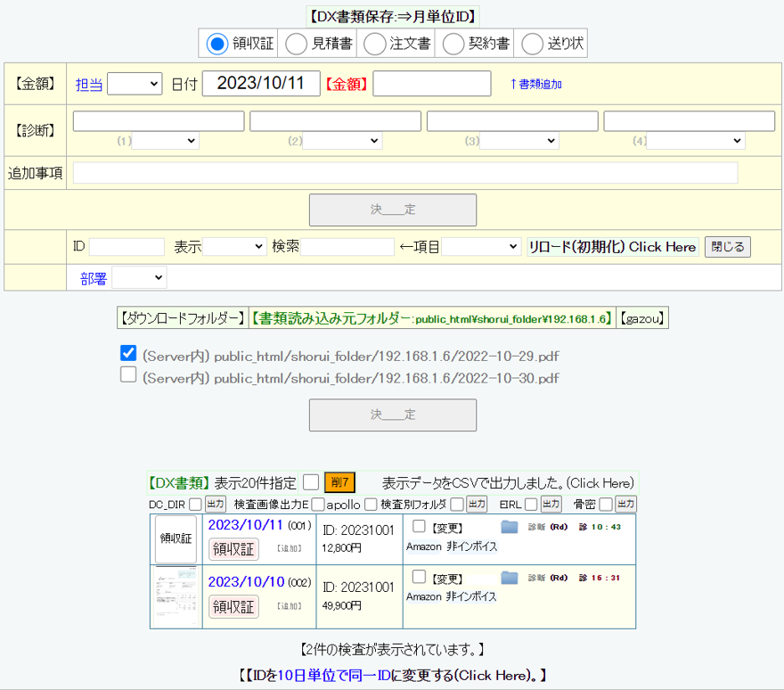Click the 追加事項 text field

pos(405,173)
